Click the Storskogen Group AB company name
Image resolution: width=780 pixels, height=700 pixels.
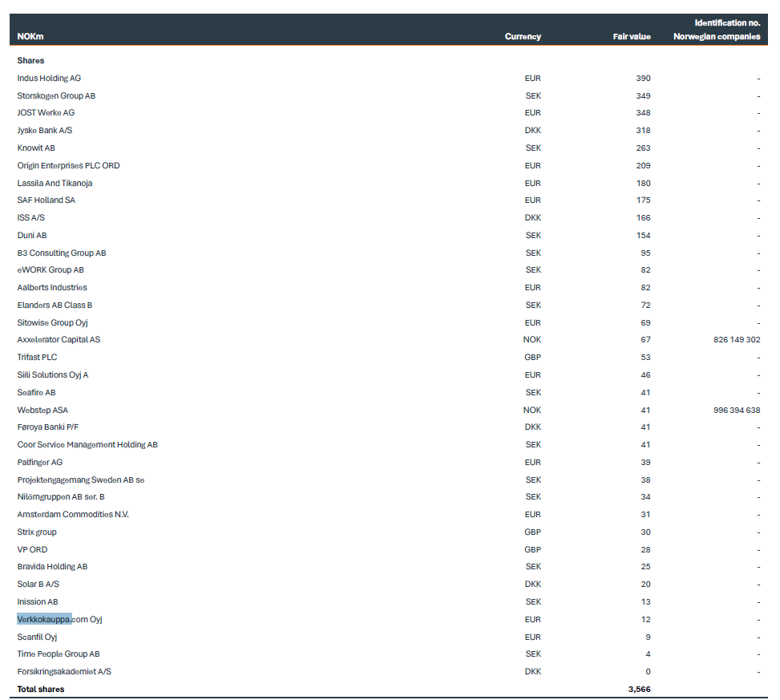[56, 96]
